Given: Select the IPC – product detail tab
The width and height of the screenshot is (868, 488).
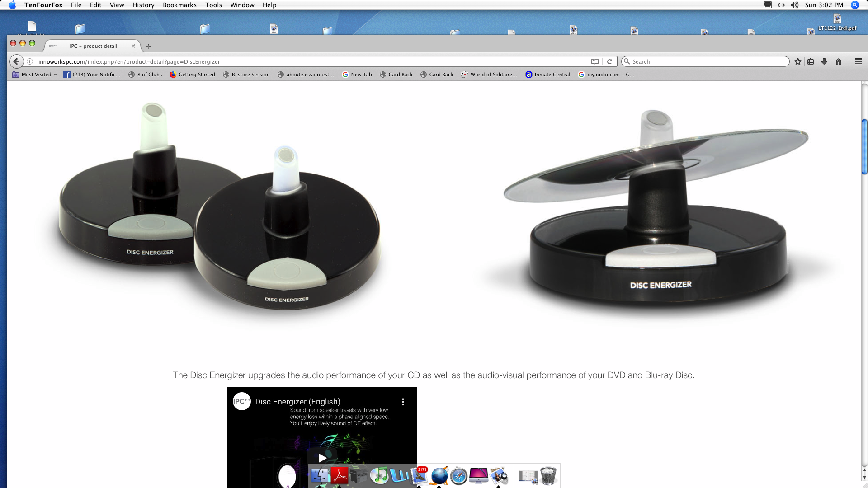Looking at the screenshot, I should (x=93, y=46).
